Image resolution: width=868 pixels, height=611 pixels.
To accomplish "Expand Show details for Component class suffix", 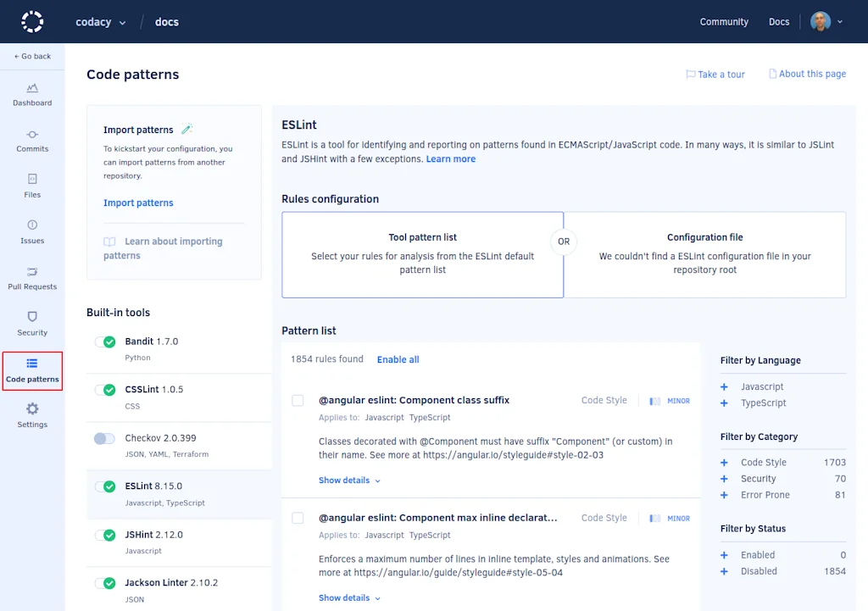I will click(x=345, y=480).
